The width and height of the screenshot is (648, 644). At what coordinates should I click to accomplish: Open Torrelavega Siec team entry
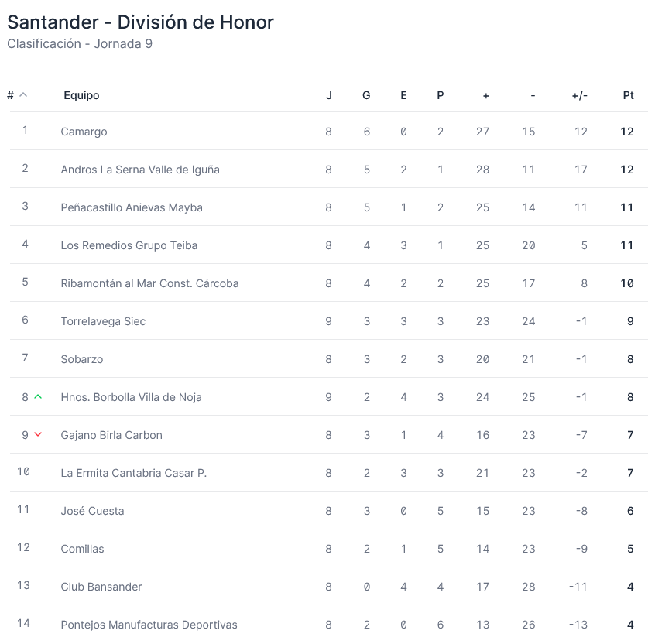click(x=103, y=321)
